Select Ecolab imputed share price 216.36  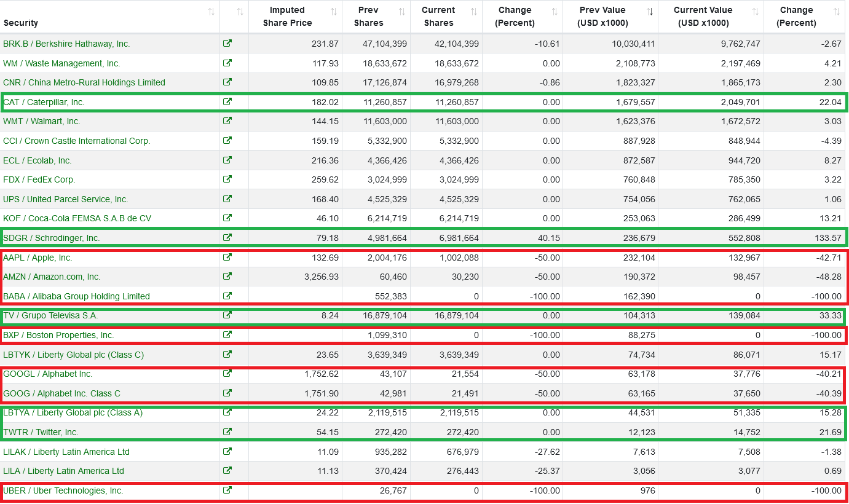point(325,160)
